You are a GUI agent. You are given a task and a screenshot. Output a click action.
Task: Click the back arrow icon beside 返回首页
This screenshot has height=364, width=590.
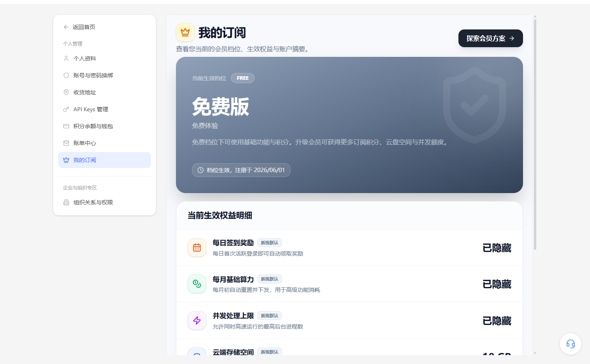(x=66, y=27)
